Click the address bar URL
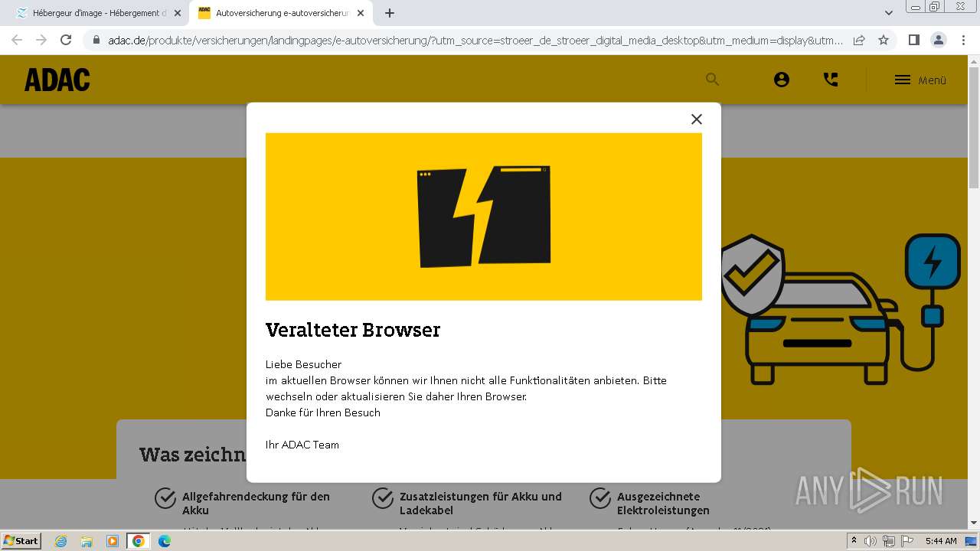The width and height of the screenshot is (980, 551). (475, 40)
